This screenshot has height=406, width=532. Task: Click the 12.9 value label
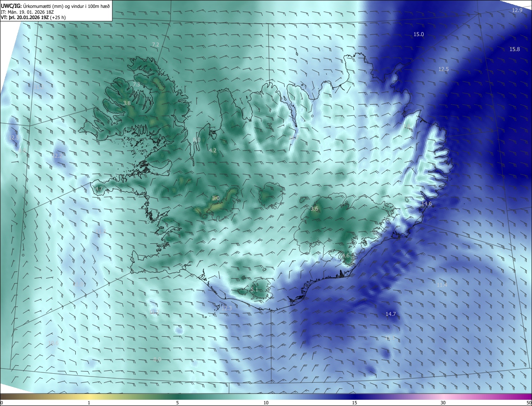click(x=517, y=10)
